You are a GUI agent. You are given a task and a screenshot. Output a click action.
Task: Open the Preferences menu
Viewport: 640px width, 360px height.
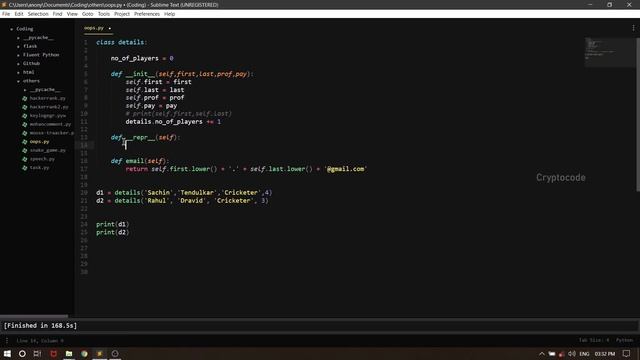coord(147,14)
